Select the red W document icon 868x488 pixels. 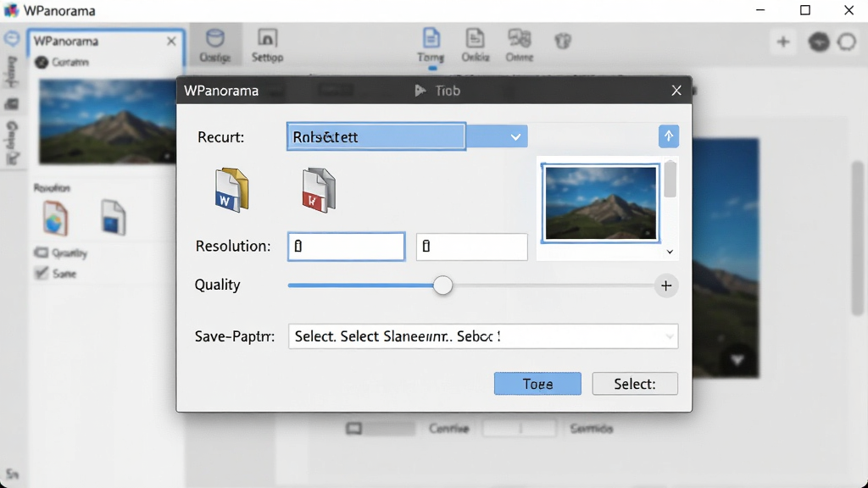click(x=319, y=190)
